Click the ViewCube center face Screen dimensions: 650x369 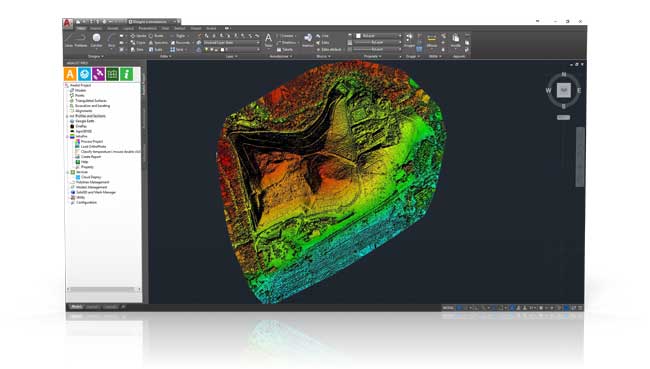563,90
